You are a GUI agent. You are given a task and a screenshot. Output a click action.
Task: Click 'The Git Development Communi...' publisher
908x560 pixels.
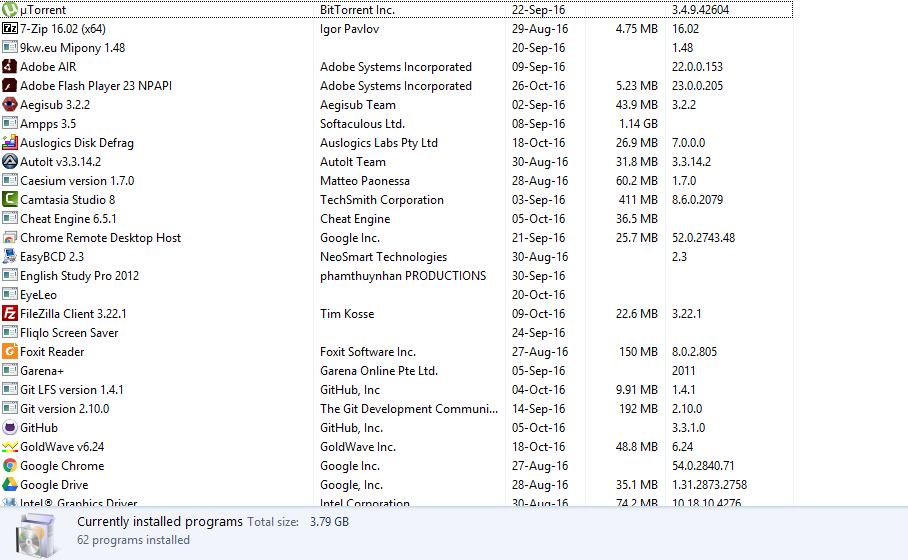(x=409, y=409)
